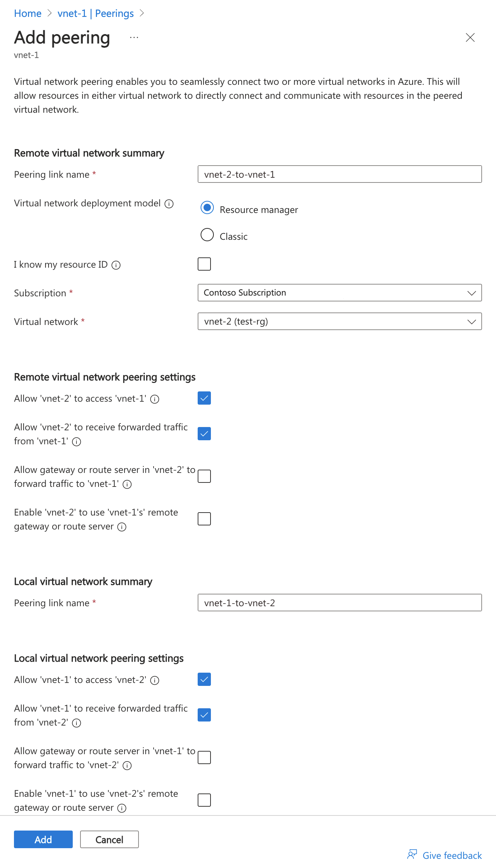Open info tooltip for Virtual network deployment model
The image size is (496, 868).
[x=169, y=204]
